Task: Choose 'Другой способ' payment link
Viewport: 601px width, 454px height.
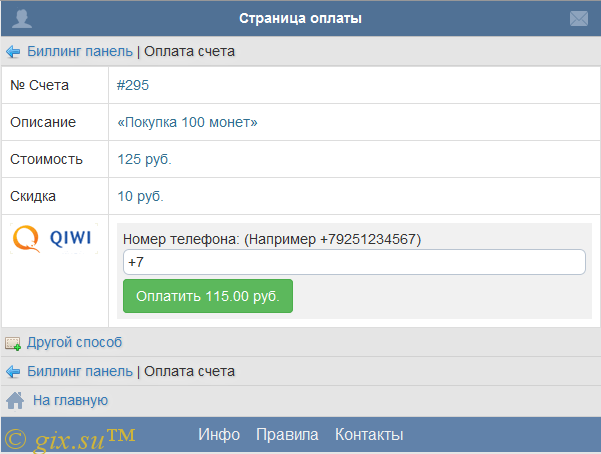Action: pos(74,342)
